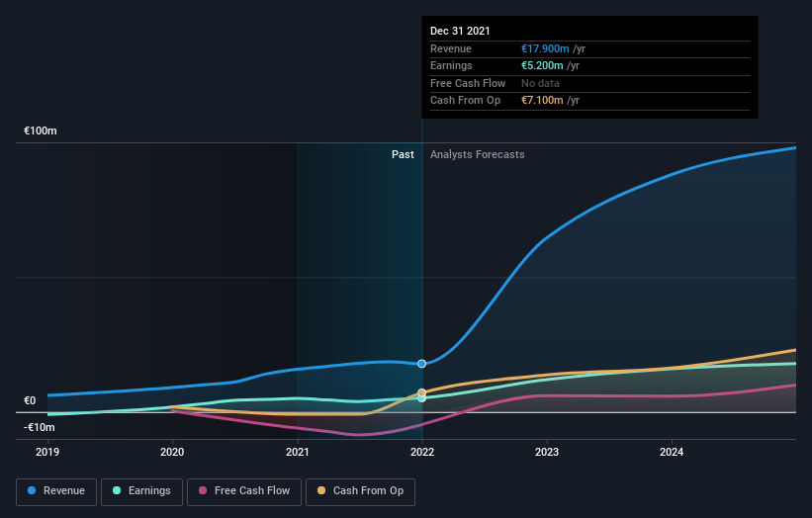
Task: Click the €0 y-axis label
Action: 30,401
